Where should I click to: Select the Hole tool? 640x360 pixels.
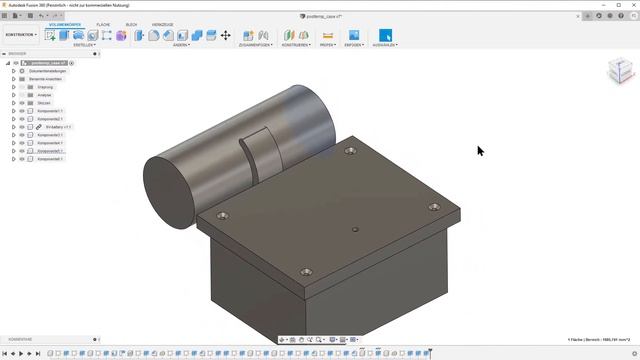pyautogui.click(x=93, y=36)
